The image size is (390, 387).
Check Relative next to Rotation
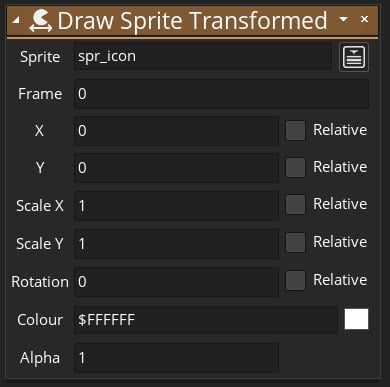tap(295, 280)
